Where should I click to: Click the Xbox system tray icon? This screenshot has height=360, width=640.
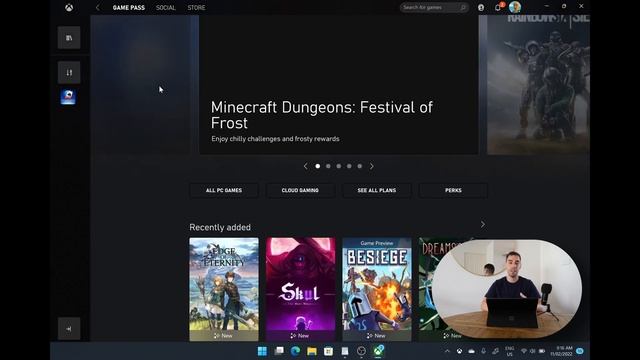coord(459,351)
